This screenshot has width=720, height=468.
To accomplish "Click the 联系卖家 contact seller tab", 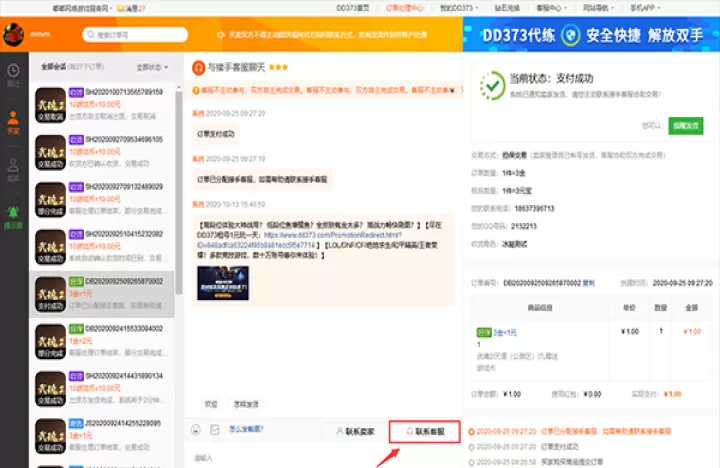I will (355, 431).
